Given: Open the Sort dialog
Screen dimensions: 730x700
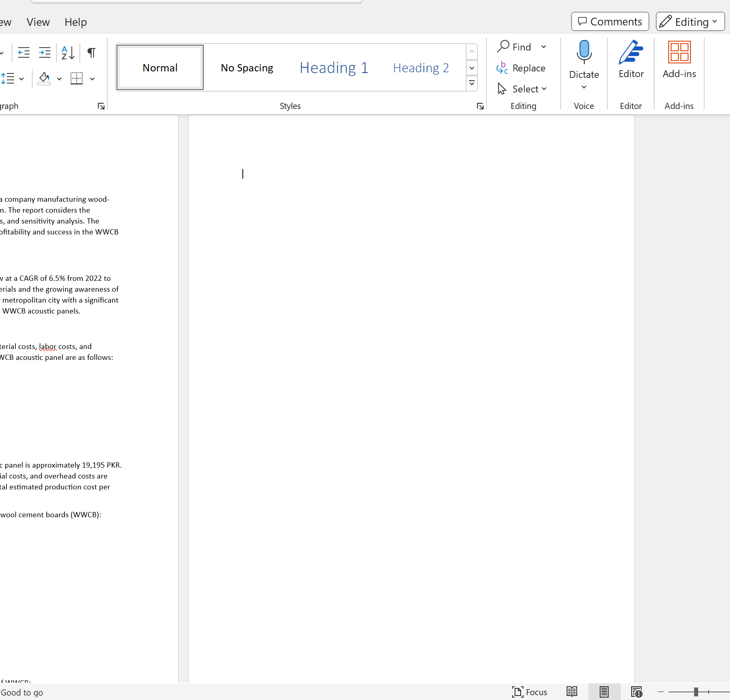Looking at the screenshot, I should pyautogui.click(x=67, y=53).
